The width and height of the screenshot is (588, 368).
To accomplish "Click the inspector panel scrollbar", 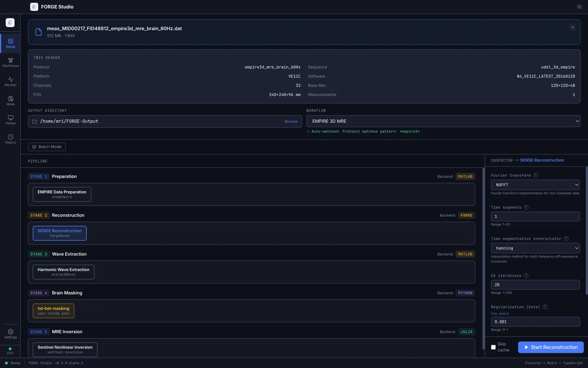I will (x=587, y=231).
